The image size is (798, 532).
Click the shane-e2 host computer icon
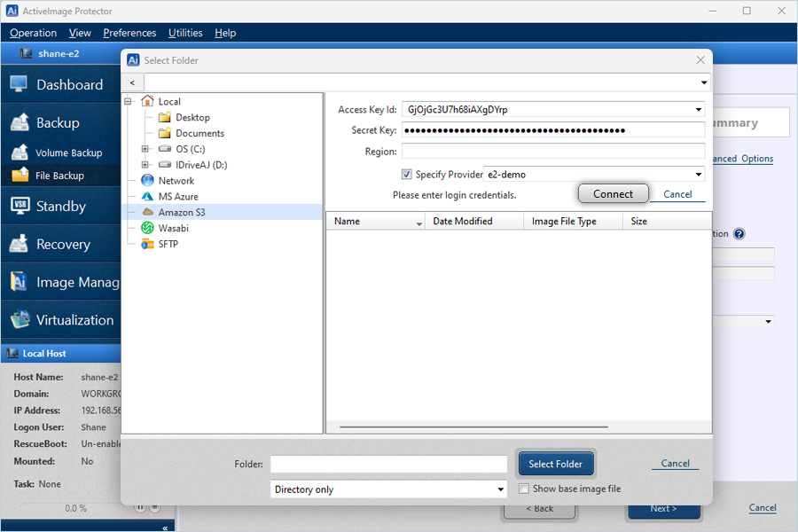click(26, 53)
